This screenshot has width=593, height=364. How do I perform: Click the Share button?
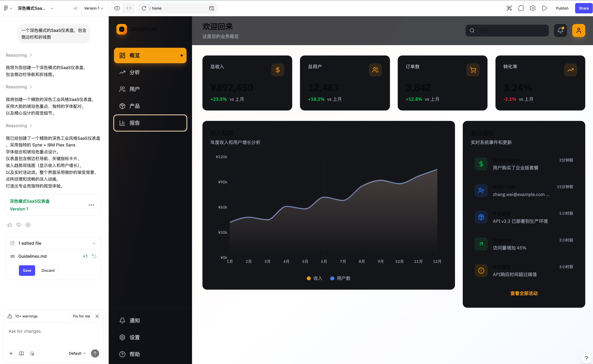(584, 8)
